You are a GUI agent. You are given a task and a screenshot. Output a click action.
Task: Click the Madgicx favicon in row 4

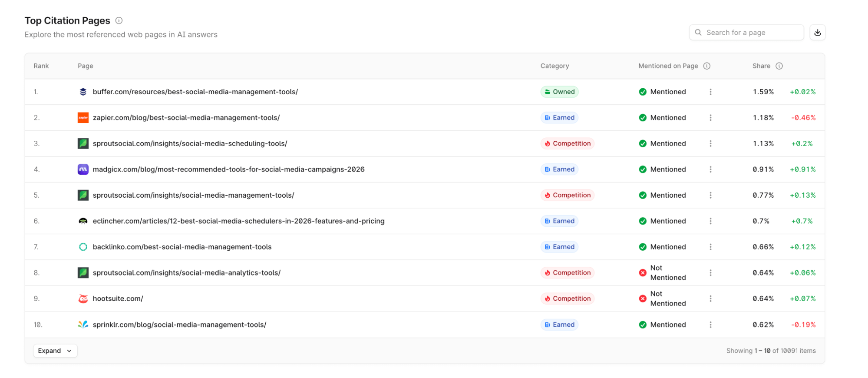[x=83, y=169]
